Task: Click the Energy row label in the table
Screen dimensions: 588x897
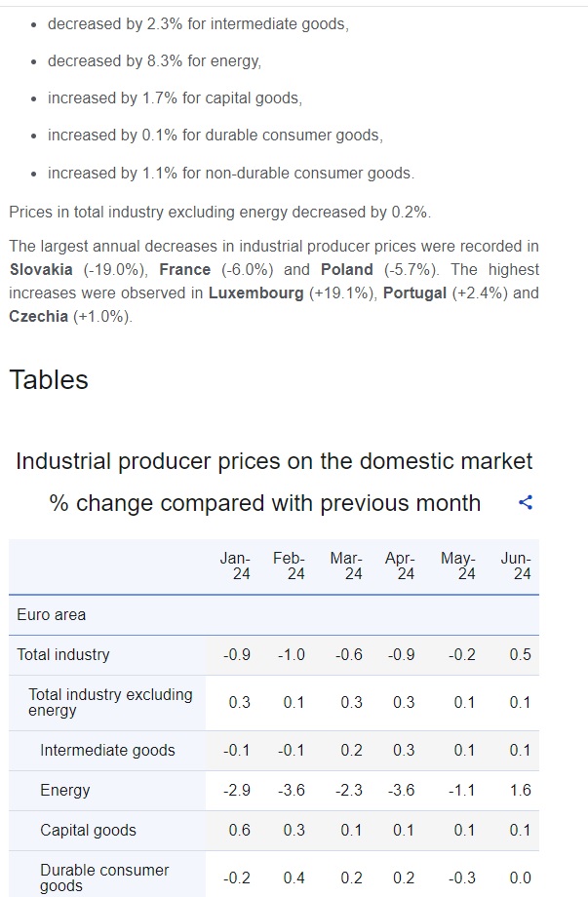Action: (64, 791)
